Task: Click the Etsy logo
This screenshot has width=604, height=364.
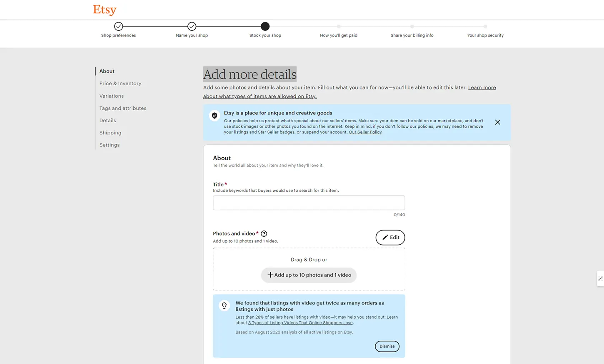Action: coord(105,10)
